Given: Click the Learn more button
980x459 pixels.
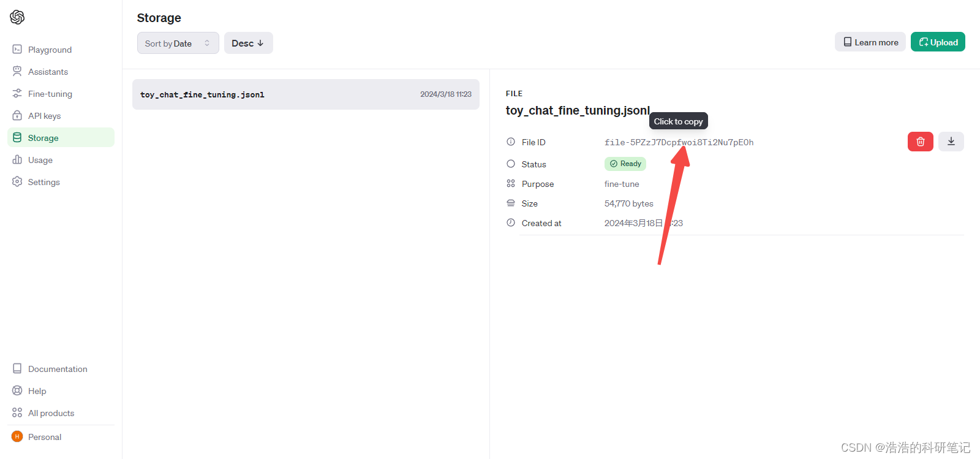Looking at the screenshot, I should coord(870,42).
